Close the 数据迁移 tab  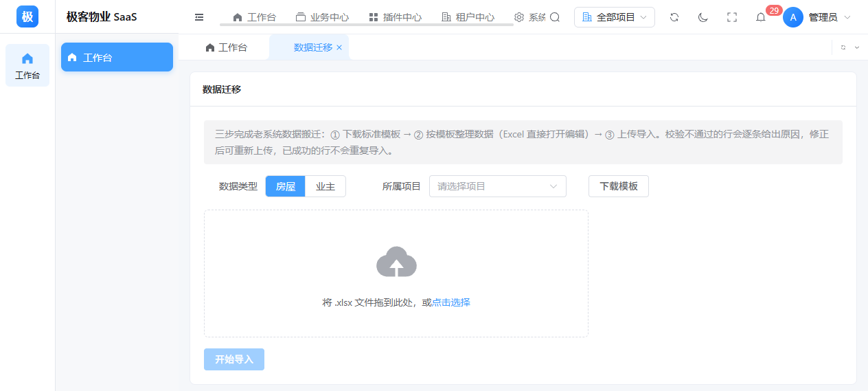click(339, 47)
